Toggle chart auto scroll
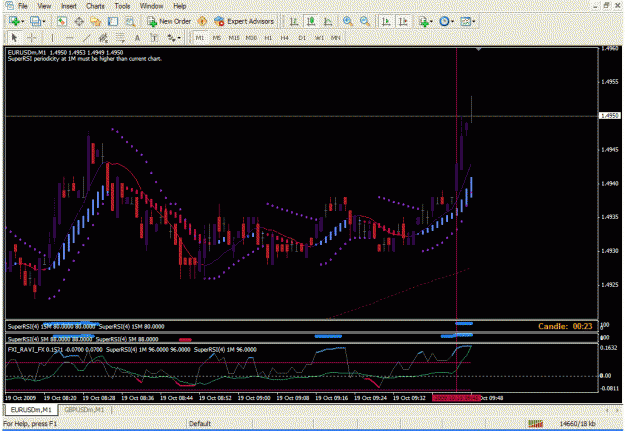 [x=386, y=22]
